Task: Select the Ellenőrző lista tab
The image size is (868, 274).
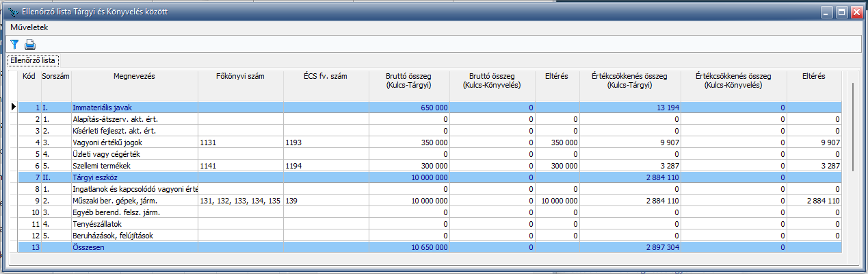Action: point(33,61)
